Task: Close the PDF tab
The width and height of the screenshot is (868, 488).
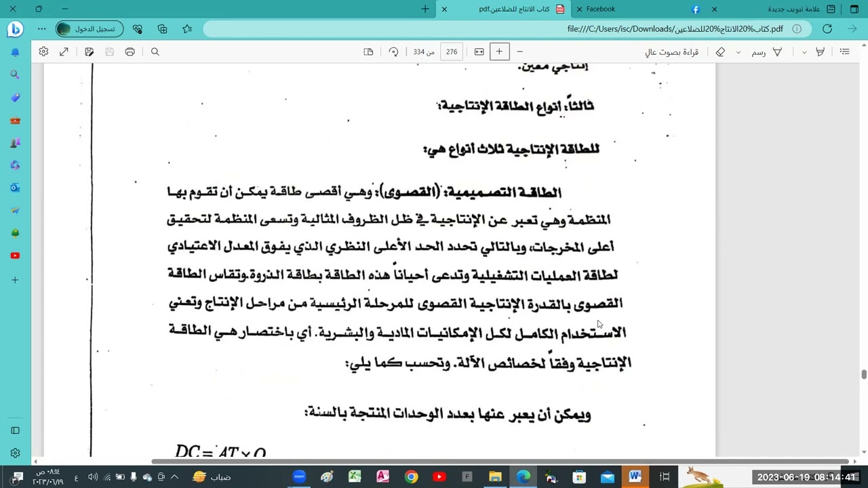Action: [444, 9]
